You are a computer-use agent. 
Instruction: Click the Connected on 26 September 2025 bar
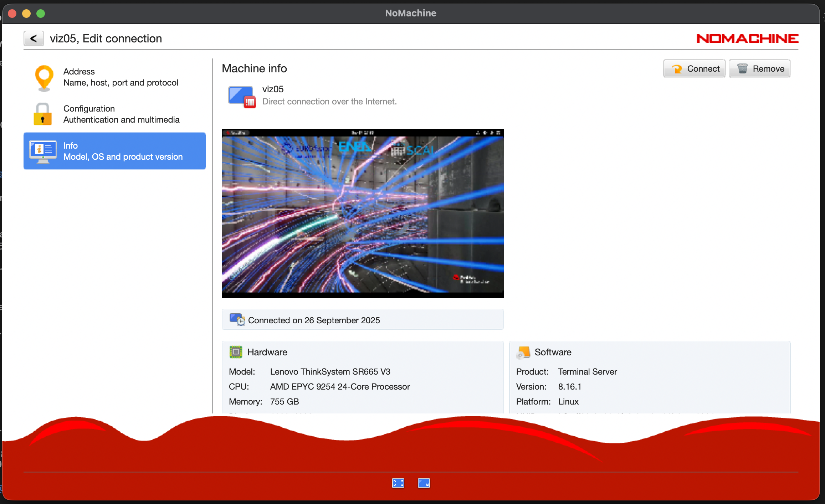pos(363,320)
